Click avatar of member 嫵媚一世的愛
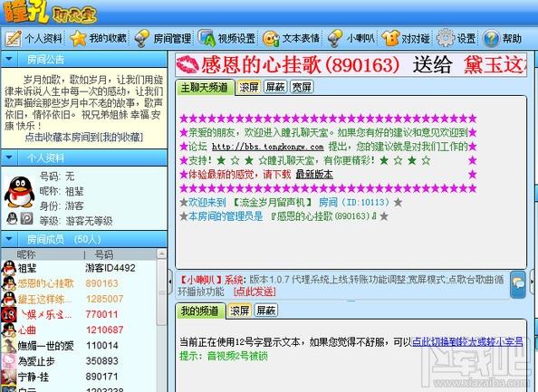Image resolution: width=538 pixels, height=392 pixels. tap(8, 345)
